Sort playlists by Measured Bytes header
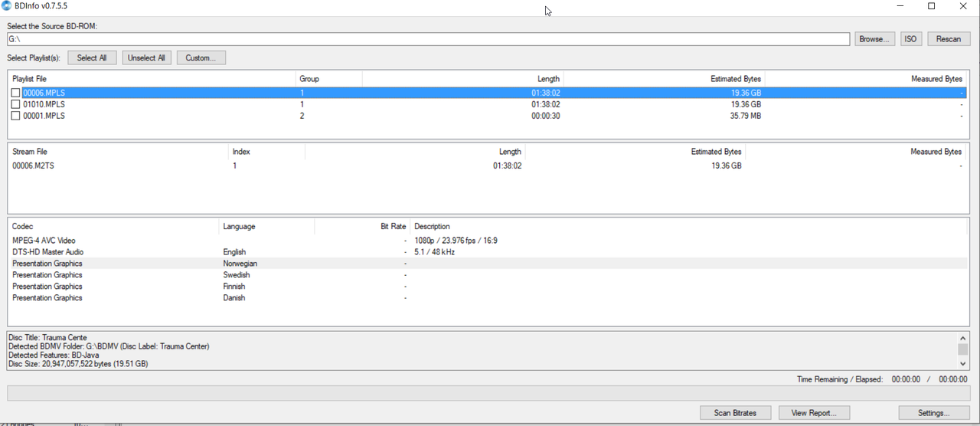Screen dimensions: 980x426 click(x=865, y=79)
